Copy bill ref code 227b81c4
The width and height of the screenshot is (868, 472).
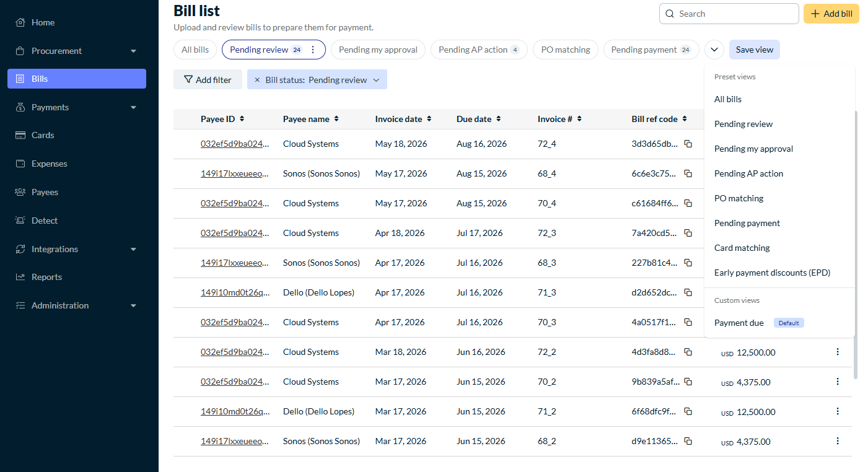688,263
